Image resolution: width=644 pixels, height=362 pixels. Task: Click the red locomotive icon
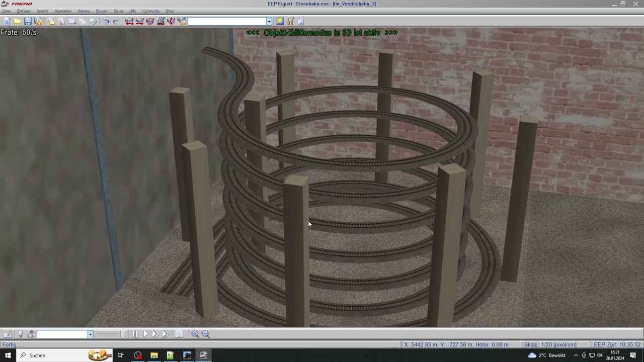(x=160, y=21)
